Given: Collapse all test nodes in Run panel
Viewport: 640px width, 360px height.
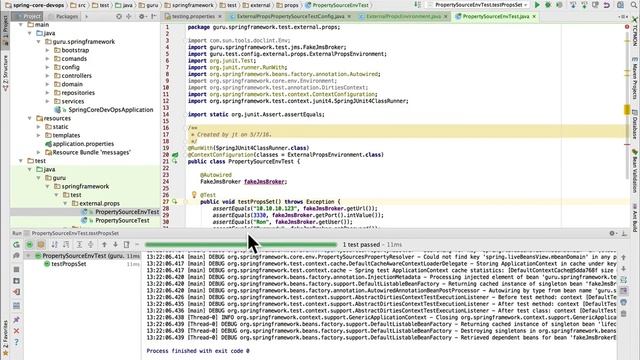Looking at the screenshot, I should click(x=91, y=244).
